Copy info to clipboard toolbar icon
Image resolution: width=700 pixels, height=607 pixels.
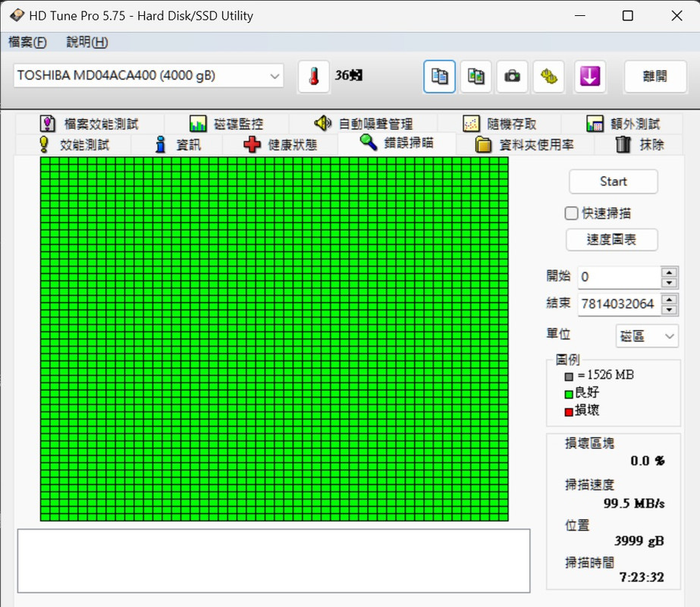[x=439, y=77]
